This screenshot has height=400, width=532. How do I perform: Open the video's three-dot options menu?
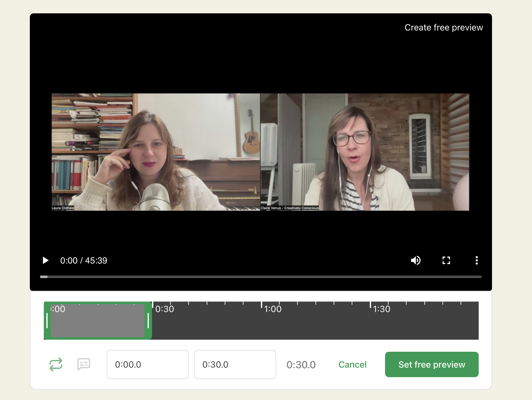[476, 261]
